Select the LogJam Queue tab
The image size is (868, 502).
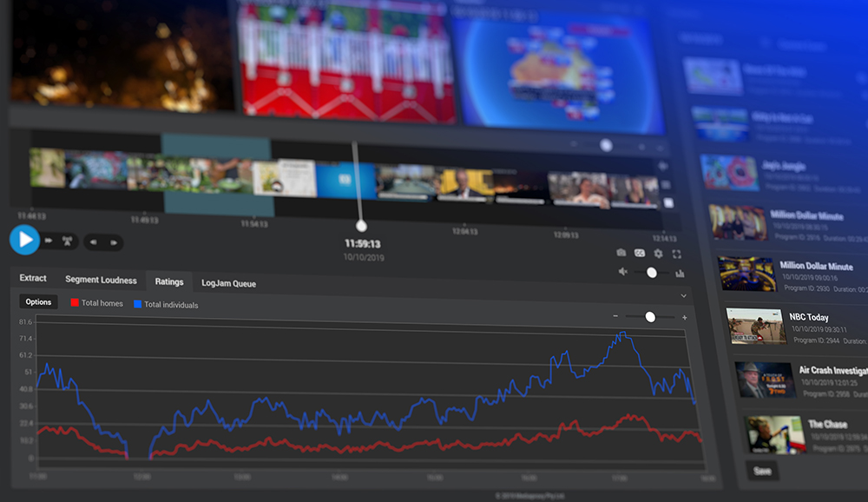(x=228, y=283)
